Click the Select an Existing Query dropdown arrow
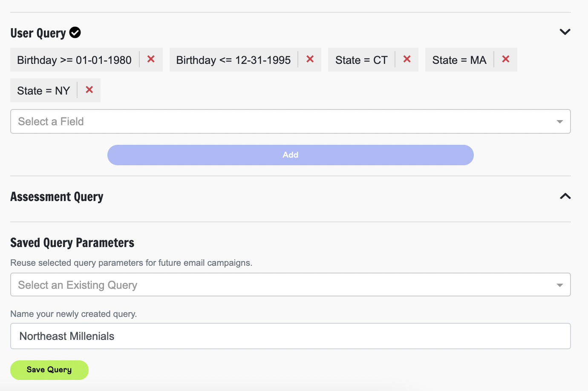 [559, 285]
